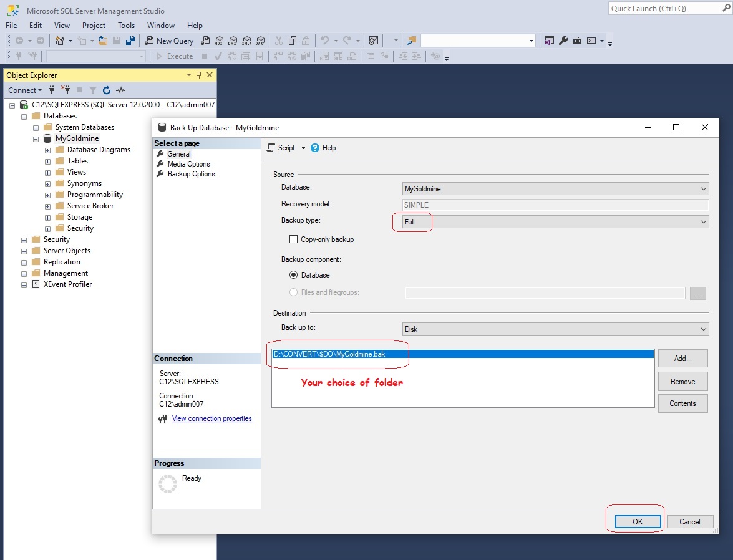Click the Contents button
The width and height of the screenshot is (733, 560).
point(683,403)
